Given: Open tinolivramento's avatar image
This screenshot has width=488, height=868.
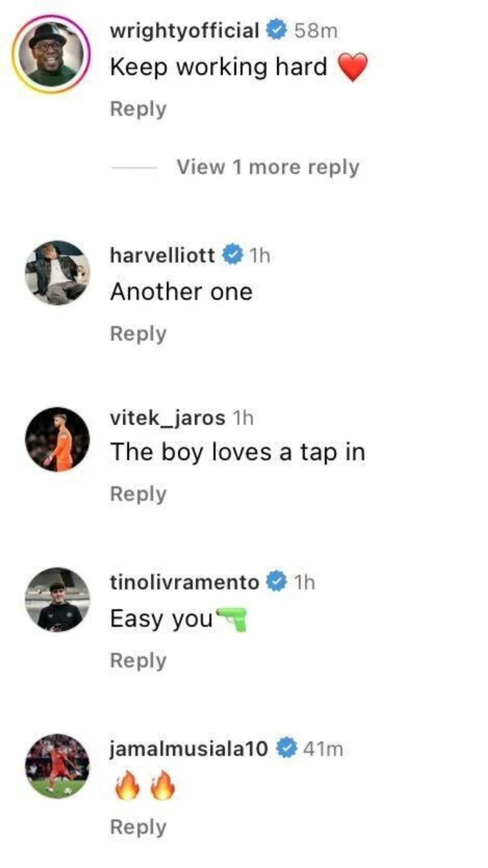Looking at the screenshot, I should (57, 599).
